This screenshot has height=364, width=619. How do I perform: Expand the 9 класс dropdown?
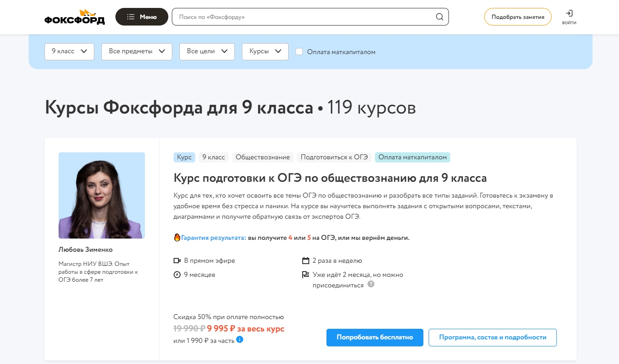point(70,51)
